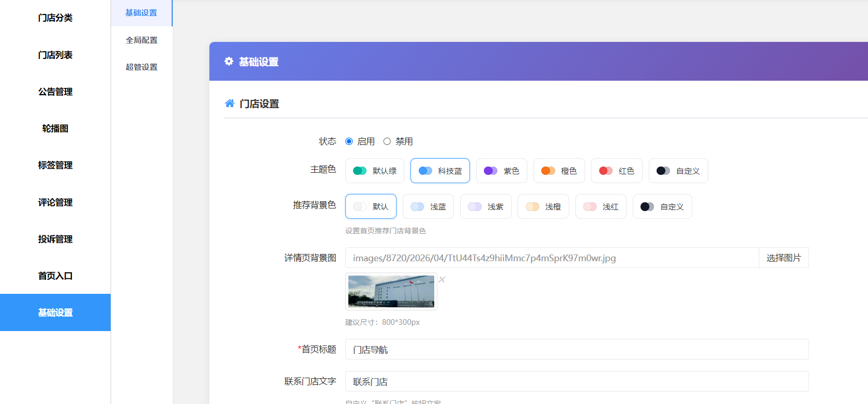Pick the 紫色 theme color option
Viewport: 868px width, 404px height.
(501, 171)
